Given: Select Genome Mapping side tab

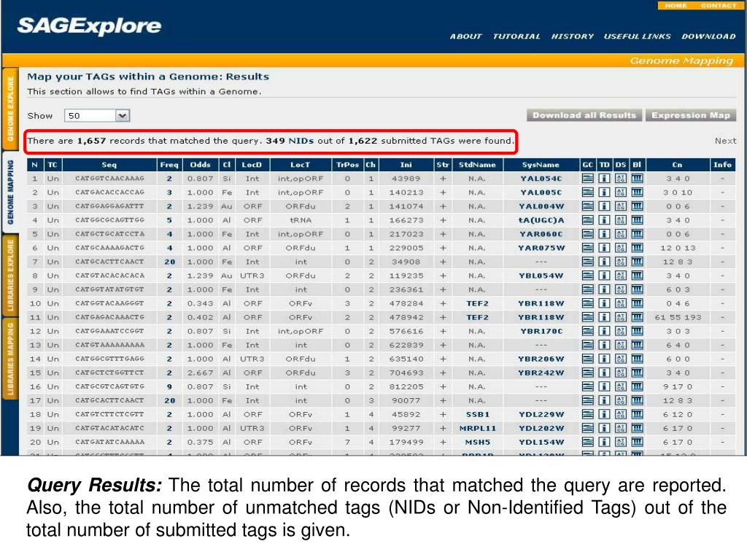Looking at the screenshot, I should tap(10, 192).
